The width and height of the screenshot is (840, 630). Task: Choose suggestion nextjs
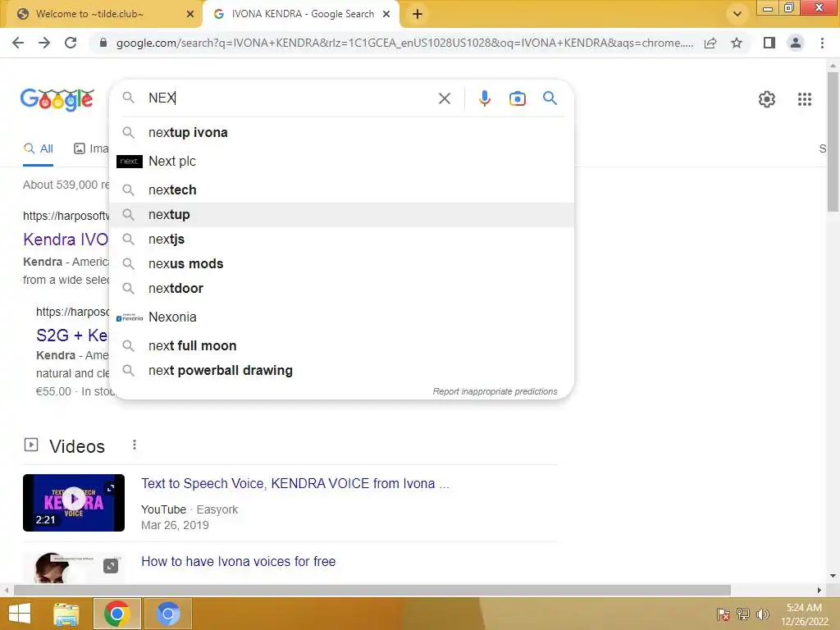[341, 240]
